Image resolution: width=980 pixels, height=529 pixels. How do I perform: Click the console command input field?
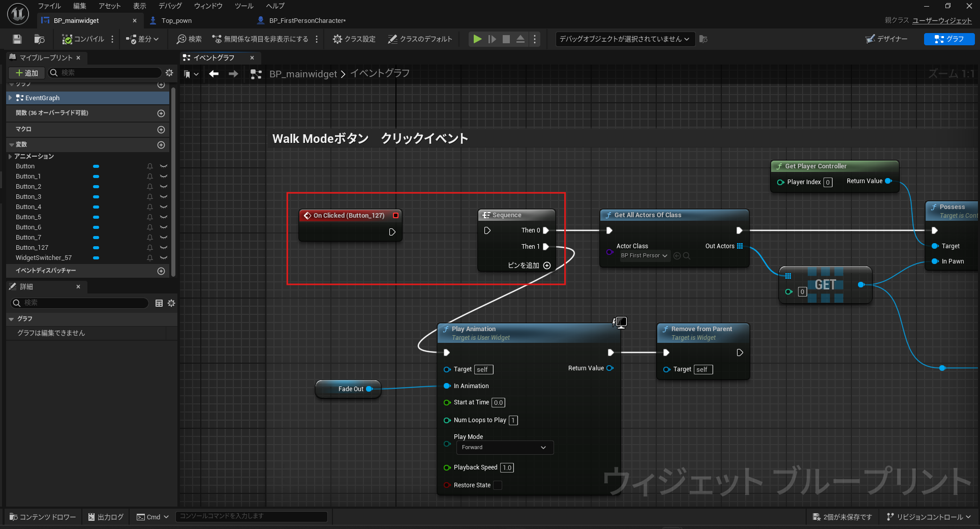tap(251, 516)
